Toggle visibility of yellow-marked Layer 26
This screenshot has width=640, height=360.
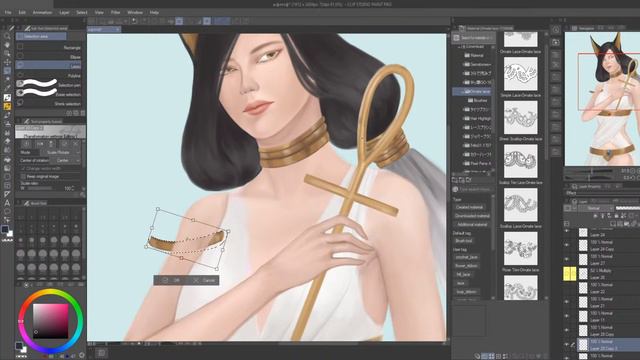(x=567, y=273)
